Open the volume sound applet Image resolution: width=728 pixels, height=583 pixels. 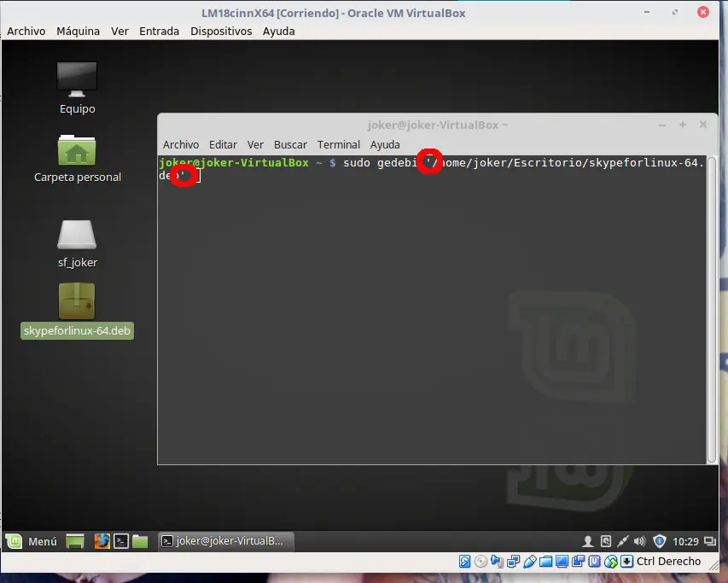(640, 541)
